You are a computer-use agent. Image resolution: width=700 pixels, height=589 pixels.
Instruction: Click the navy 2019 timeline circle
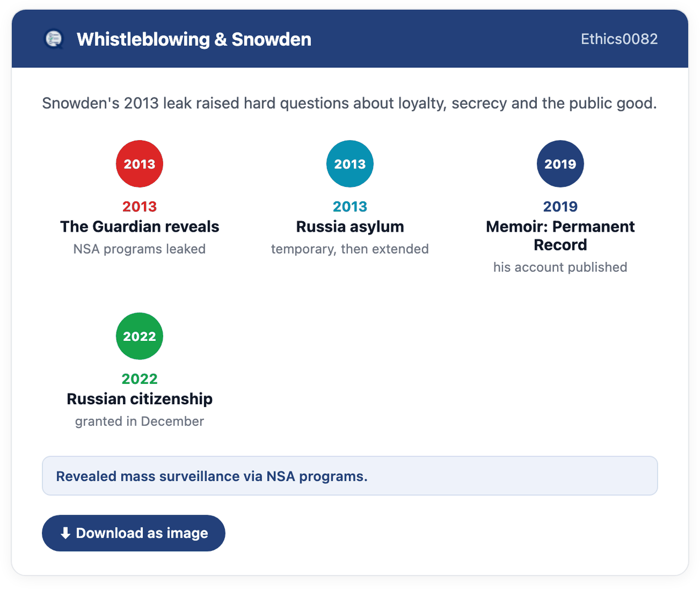(x=561, y=164)
